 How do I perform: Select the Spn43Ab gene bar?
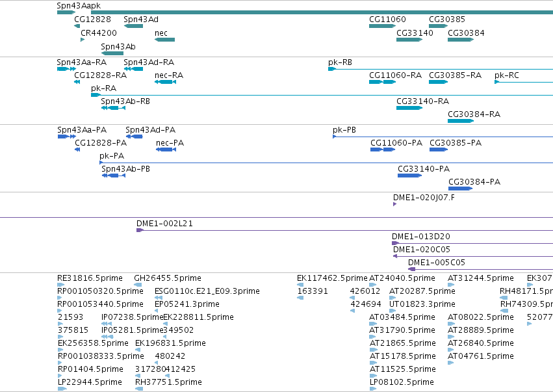(112, 53)
